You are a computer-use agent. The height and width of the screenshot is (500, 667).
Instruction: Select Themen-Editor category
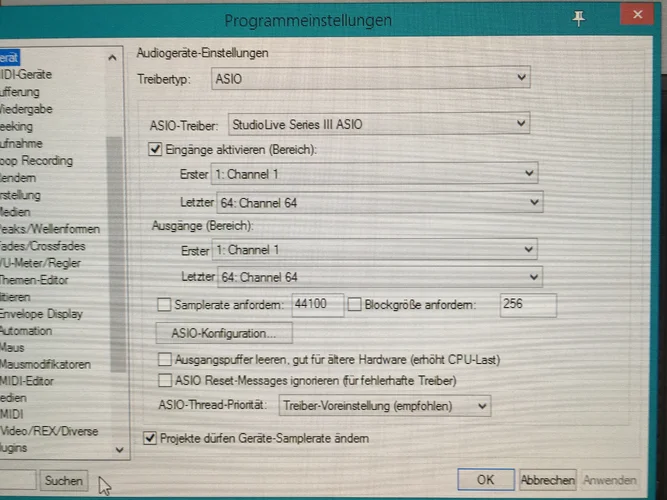click(x=34, y=280)
